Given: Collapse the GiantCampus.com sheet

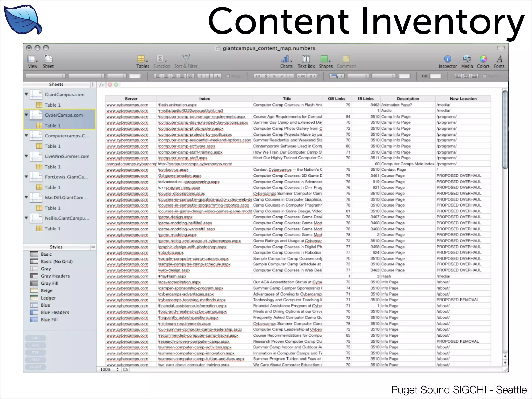Looking at the screenshot, I should 26,94.
